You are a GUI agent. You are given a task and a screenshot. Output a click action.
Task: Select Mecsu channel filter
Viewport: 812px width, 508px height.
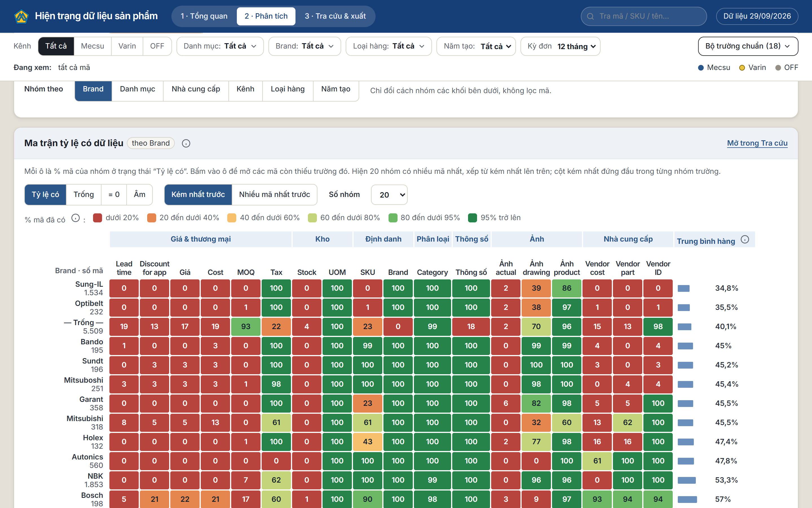pos(92,46)
